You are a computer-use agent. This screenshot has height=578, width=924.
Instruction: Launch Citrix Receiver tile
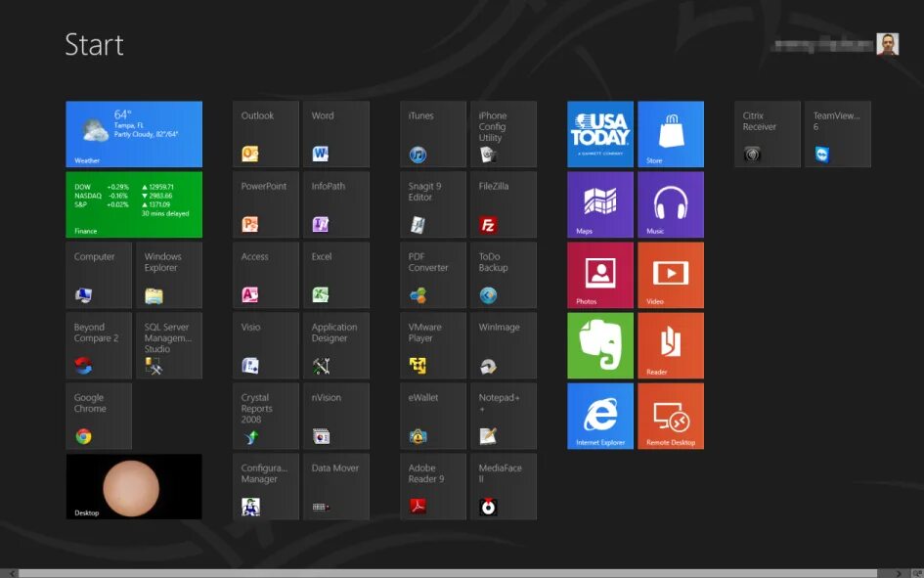click(768, 134)
